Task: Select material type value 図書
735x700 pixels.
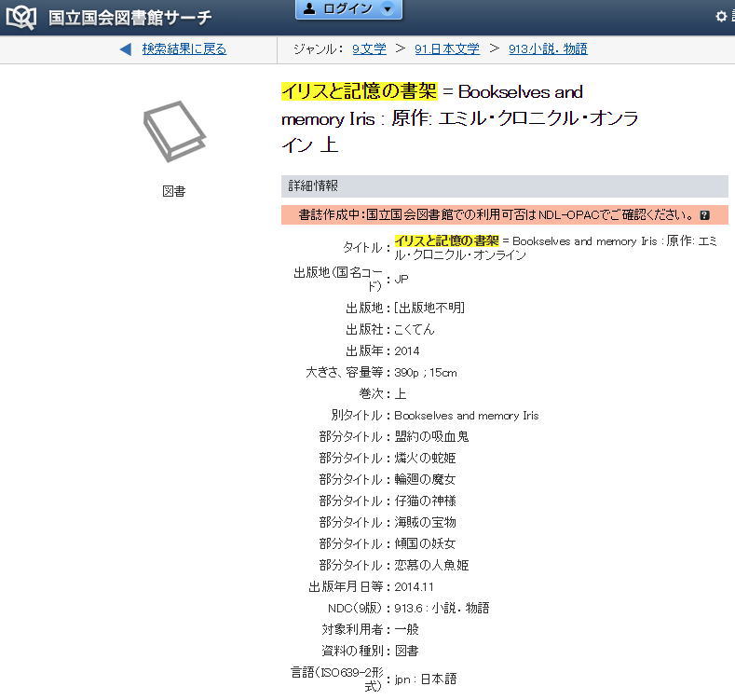Action: point(406,652)
